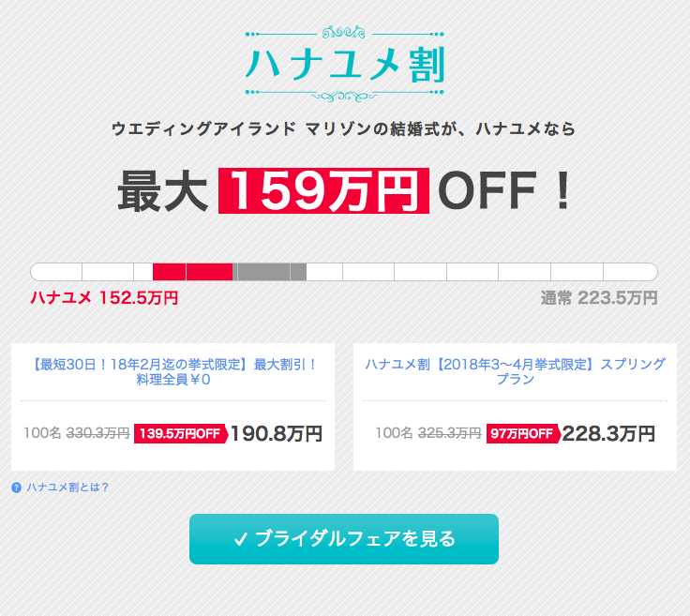Open the ハナユメ割とは？ link
Screen dimensions: 690x616
67,488
